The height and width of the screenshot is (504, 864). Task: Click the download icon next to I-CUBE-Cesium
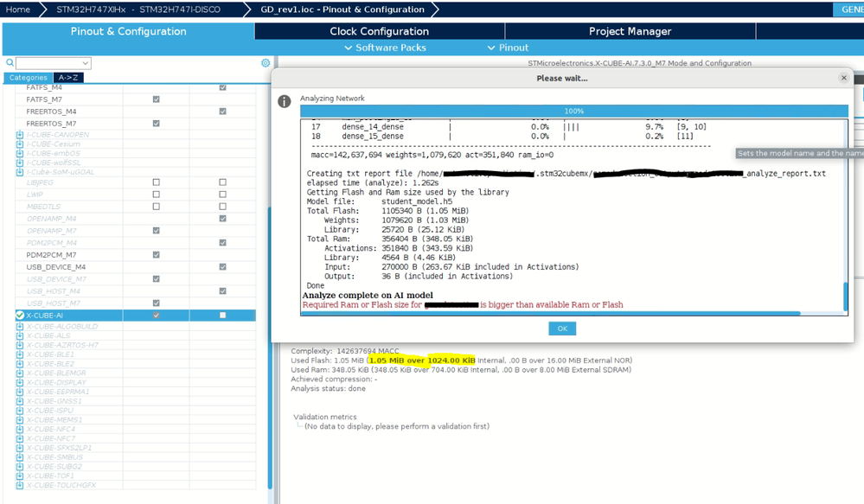[x=20, y=144]
